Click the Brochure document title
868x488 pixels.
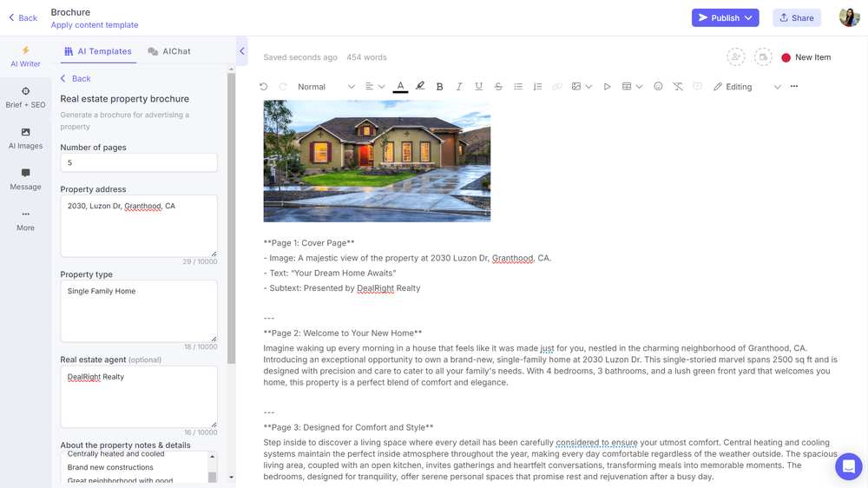(70, 12)
